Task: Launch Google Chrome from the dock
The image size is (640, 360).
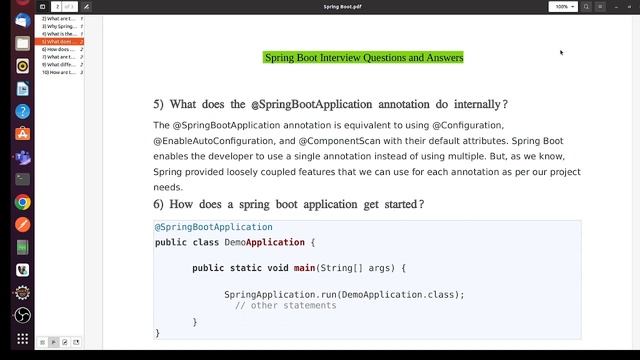Action: [22, 202]
